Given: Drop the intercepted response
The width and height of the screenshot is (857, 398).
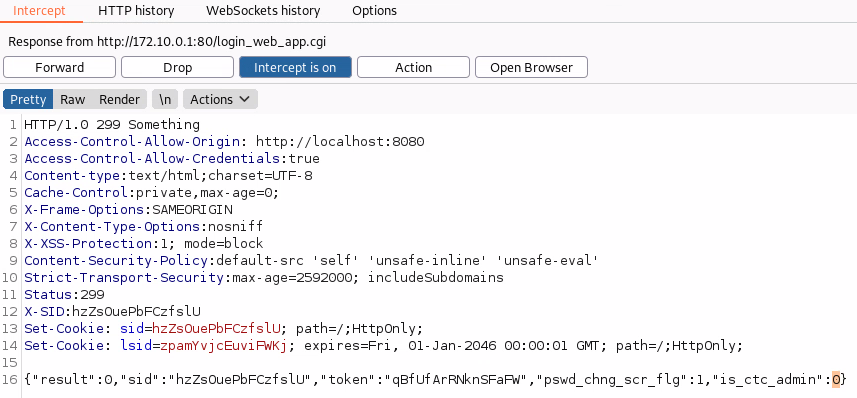Looking at the screenshot, I should (x=178, y=67).
